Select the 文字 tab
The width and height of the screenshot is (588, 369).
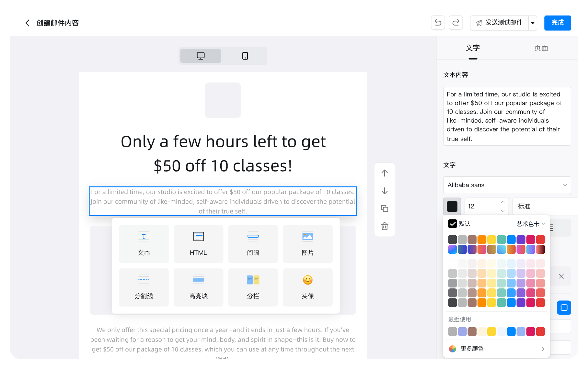[473, 48]
